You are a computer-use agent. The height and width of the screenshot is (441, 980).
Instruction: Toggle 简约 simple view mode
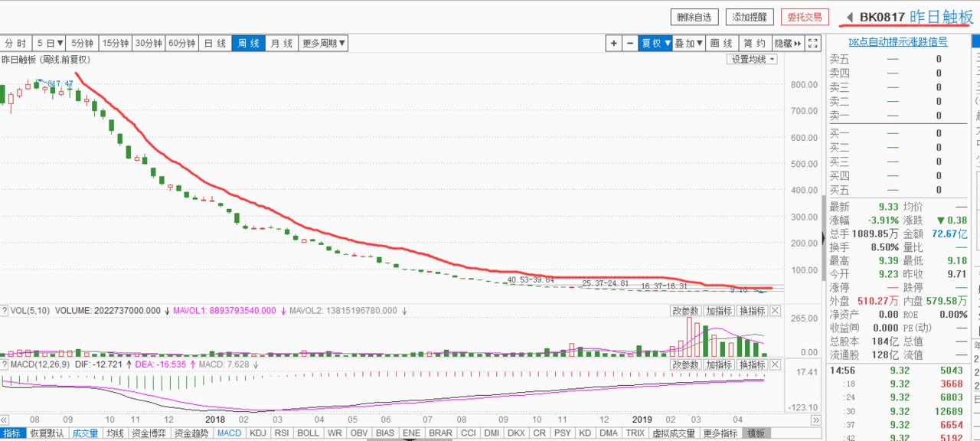pyautogui.click(x=754, y=44)
